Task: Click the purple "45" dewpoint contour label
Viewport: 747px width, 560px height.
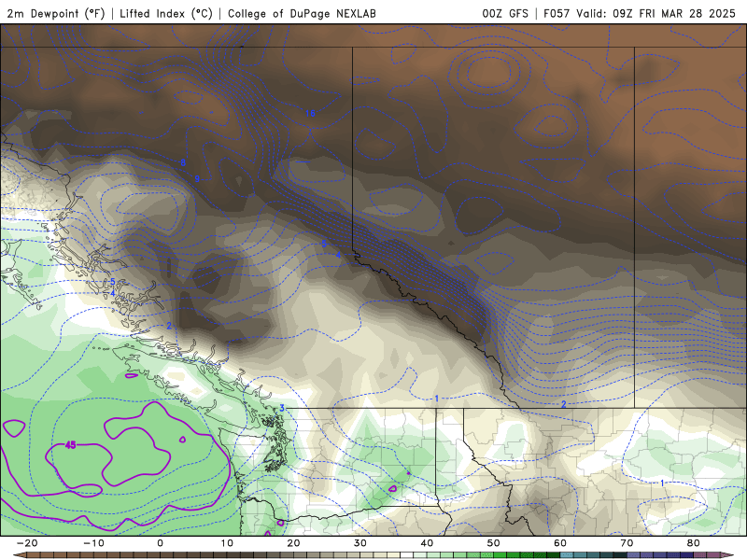Action: [71, 445]
